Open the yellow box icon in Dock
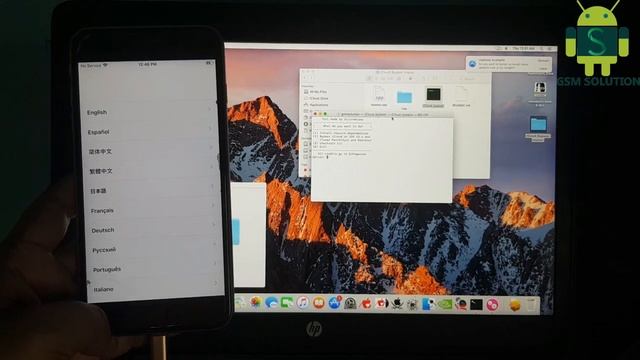The image size is (640, 360). tap(515, 305)
